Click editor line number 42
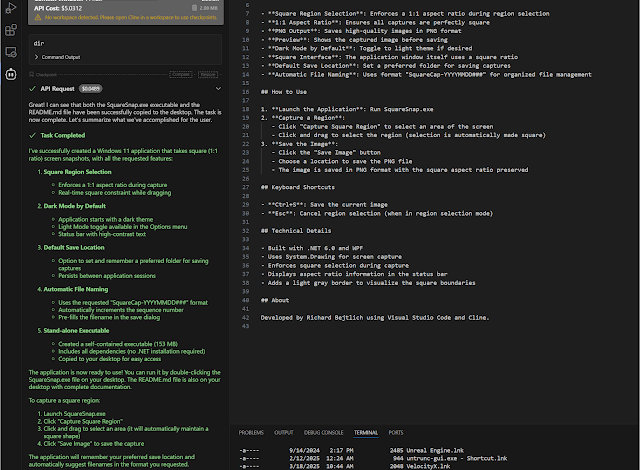The height and width of the screenshot is (470, 640). pos(245,318)
